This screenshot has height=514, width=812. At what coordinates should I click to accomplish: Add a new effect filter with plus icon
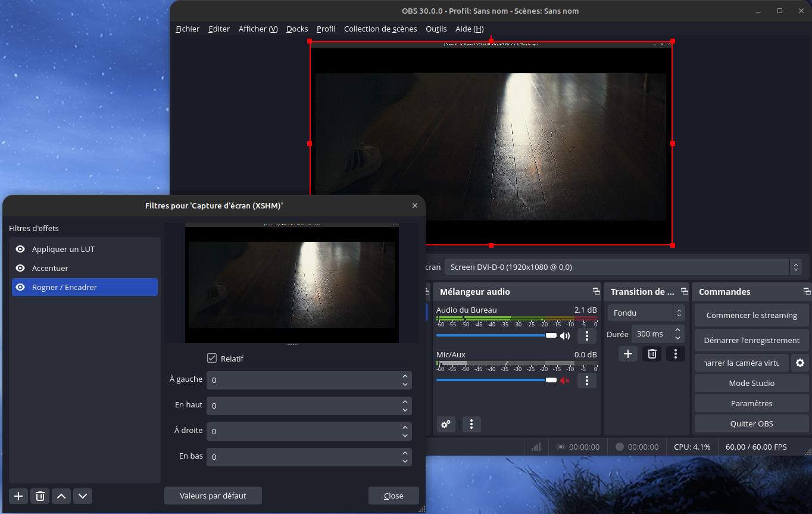pyautogui.click(x=18, y=496)
